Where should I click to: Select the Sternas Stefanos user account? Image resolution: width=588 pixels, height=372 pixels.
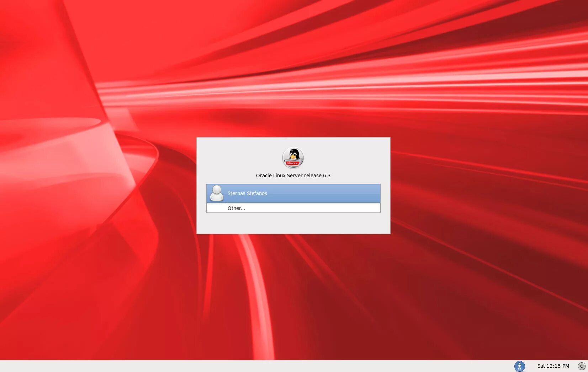point(293,193)
